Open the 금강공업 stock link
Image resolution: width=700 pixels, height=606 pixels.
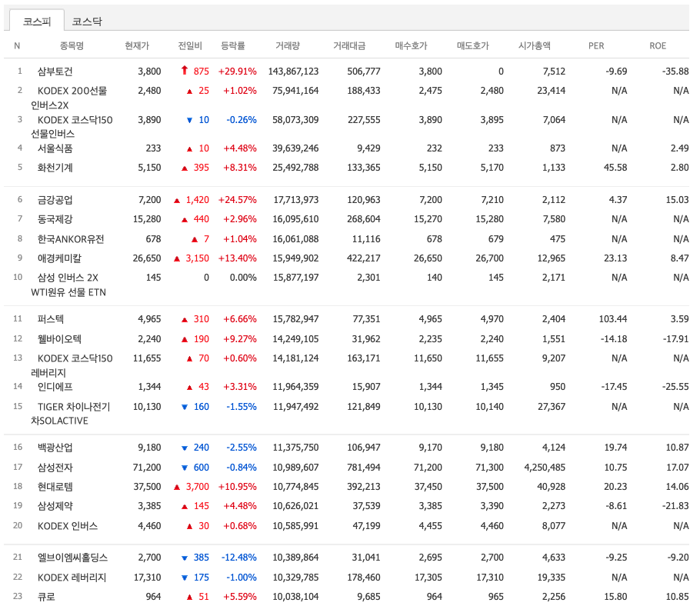55,200
